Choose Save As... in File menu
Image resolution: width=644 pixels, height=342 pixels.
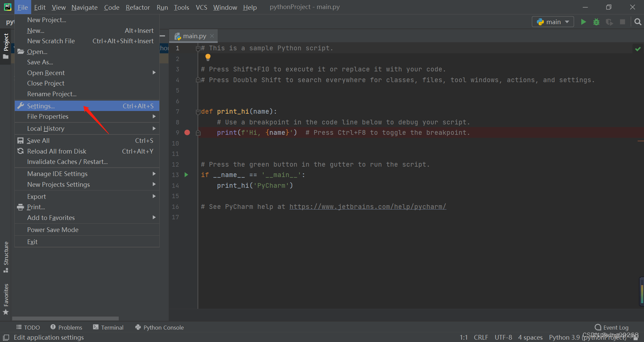87,62
